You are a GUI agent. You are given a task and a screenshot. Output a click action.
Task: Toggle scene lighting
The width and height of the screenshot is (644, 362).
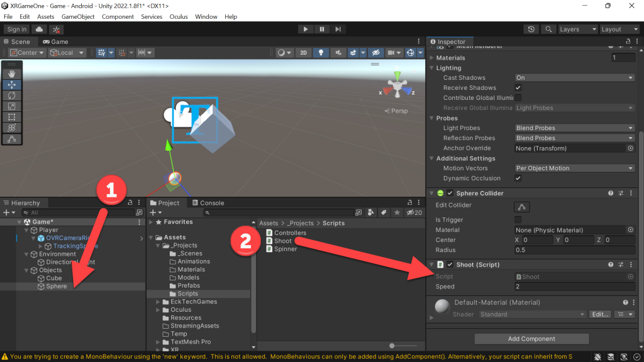click(x=321, y=53)
